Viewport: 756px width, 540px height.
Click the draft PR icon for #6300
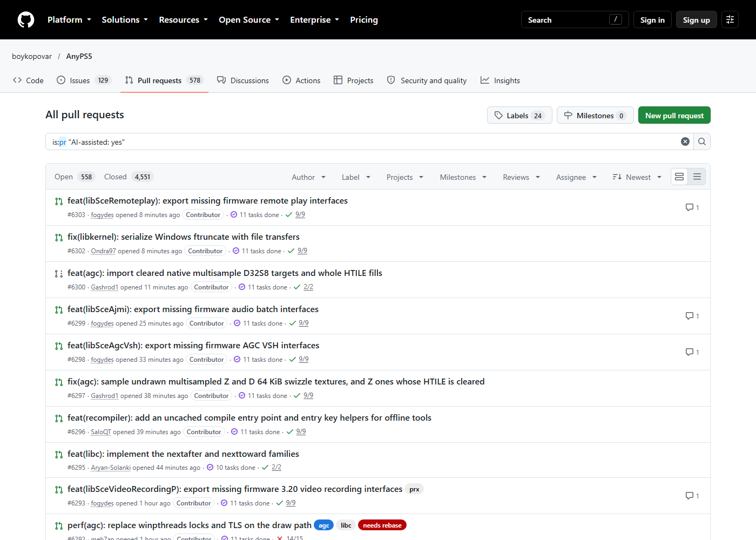click(x=59, y=274)
